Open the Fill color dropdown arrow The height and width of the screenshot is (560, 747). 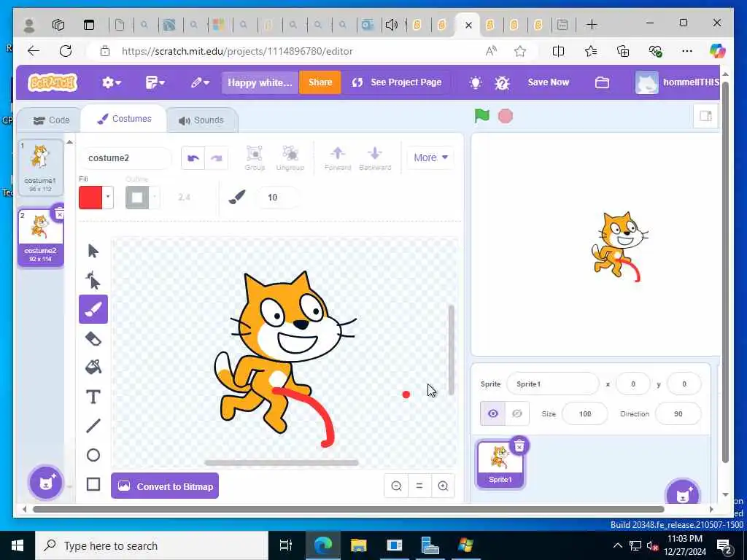point(108,197)
